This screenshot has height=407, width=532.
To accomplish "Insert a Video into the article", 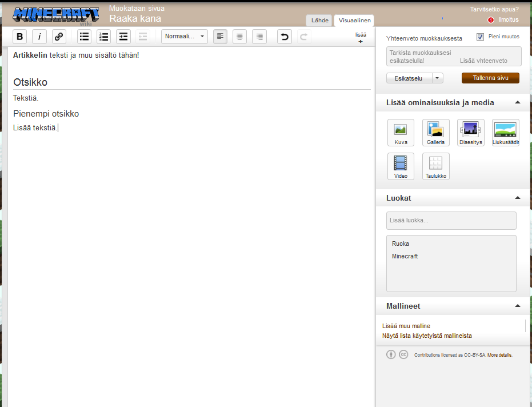I will click(401, 166).
